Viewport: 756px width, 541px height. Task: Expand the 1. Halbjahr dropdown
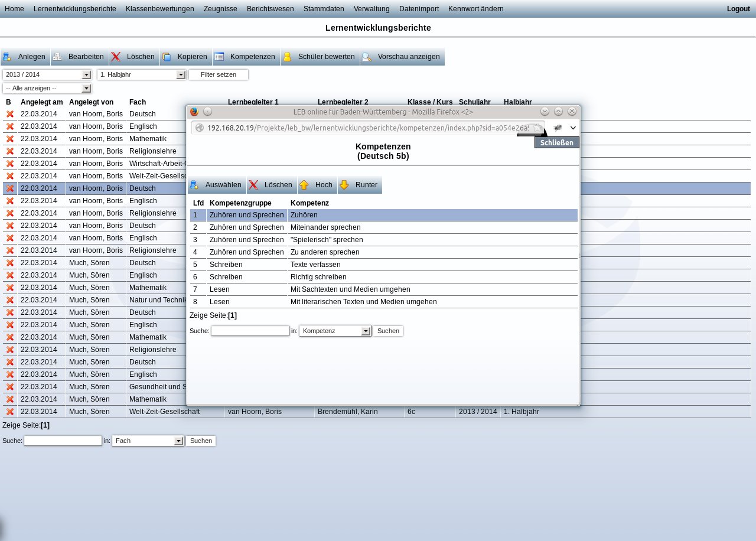[x=181, y=74]
